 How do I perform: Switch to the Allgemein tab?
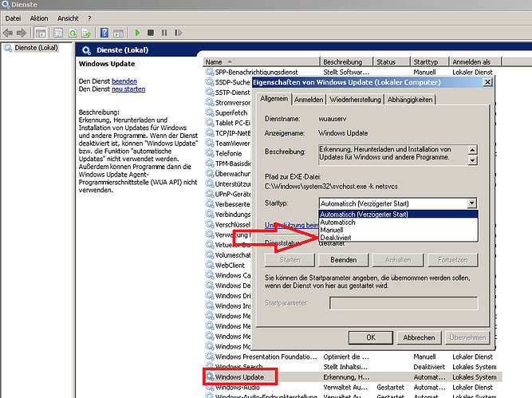[274, 98]
